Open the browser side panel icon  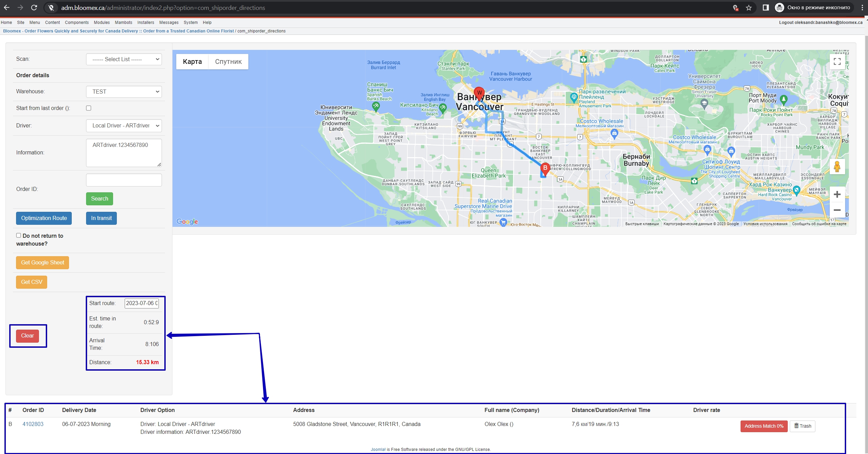(x=766, y=8)
